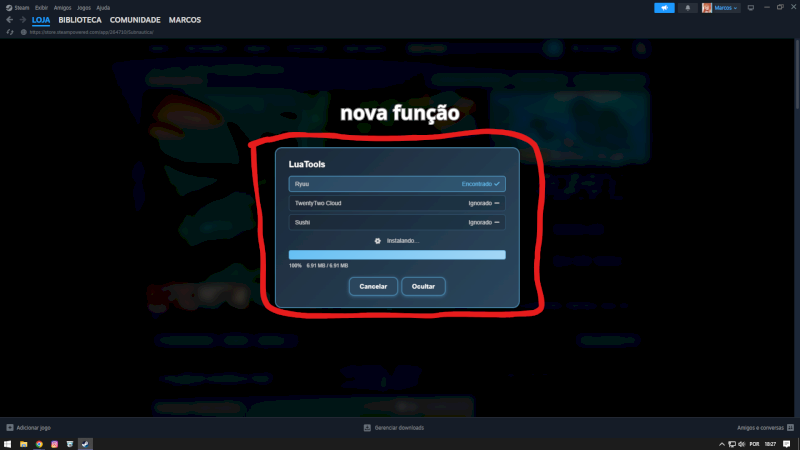The image size is (800, 450).
Task: Click the taskbar clock
Action: click(x=770, y=444)
